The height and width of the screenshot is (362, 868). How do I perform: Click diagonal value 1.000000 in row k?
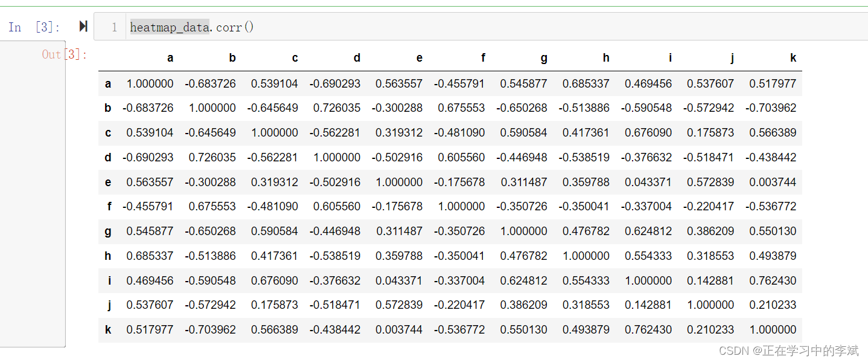[773, 329]
